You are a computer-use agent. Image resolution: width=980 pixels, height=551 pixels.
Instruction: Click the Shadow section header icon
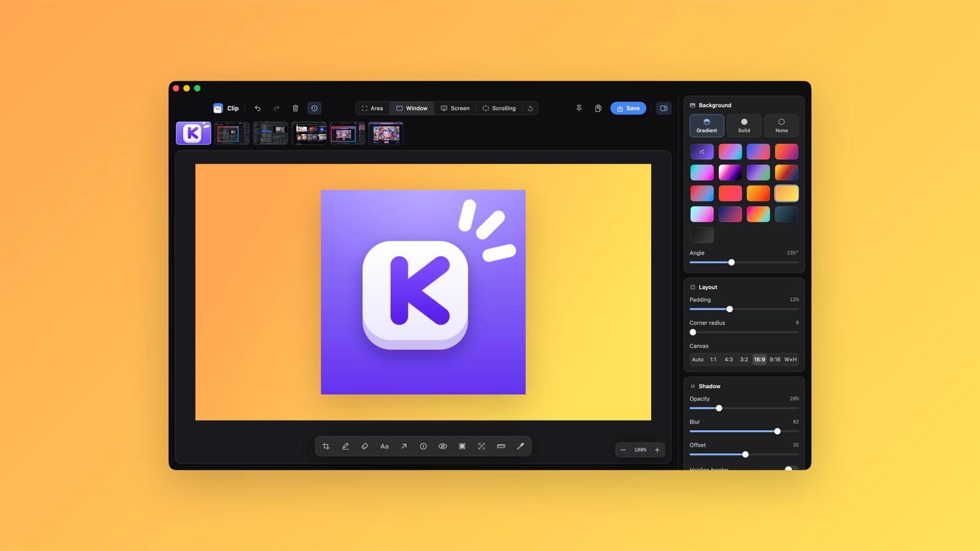(693, 386)
